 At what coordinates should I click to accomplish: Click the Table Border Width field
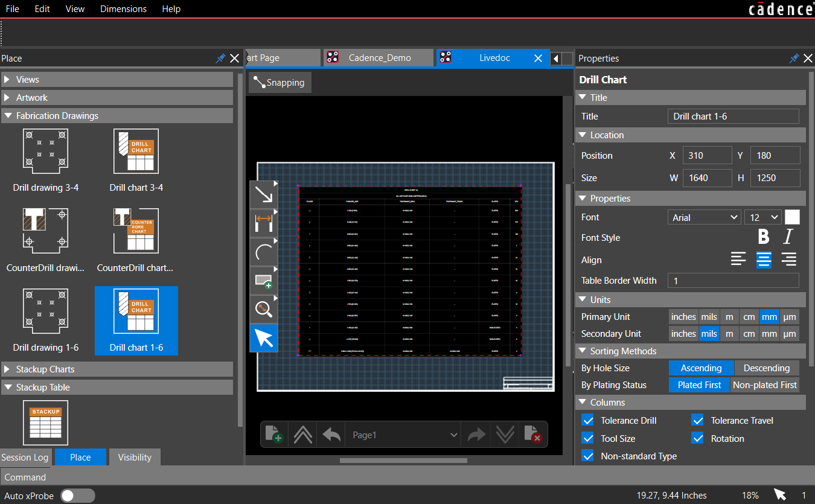point(733,281)
